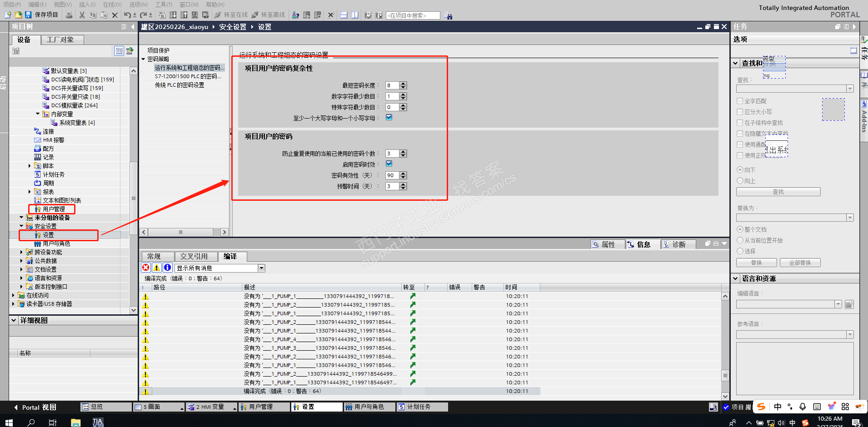Image resolution: width=868 pixels, height=427 pixels.
Task: Open File Explorer from the taskbar
Action: pos(75,423)
